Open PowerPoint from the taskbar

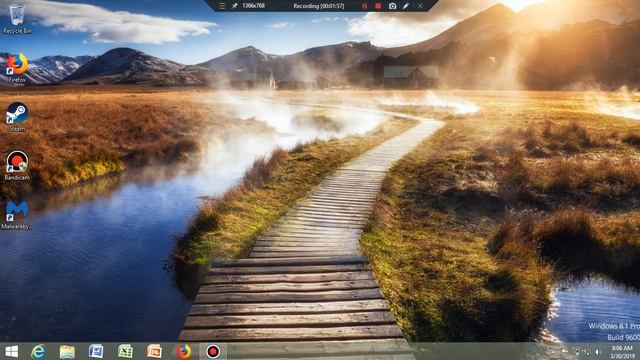154,351
